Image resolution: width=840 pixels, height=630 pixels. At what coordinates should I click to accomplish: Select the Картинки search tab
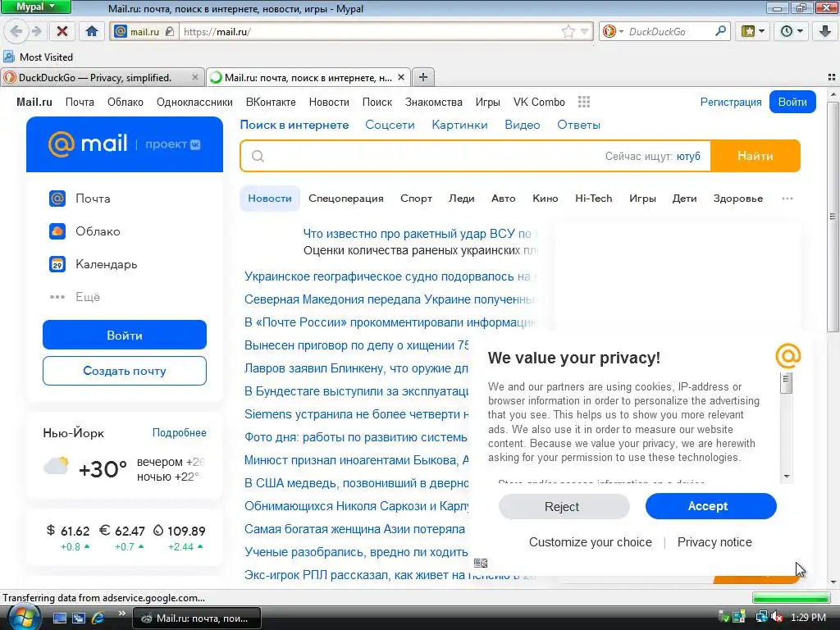pos(459,125)
